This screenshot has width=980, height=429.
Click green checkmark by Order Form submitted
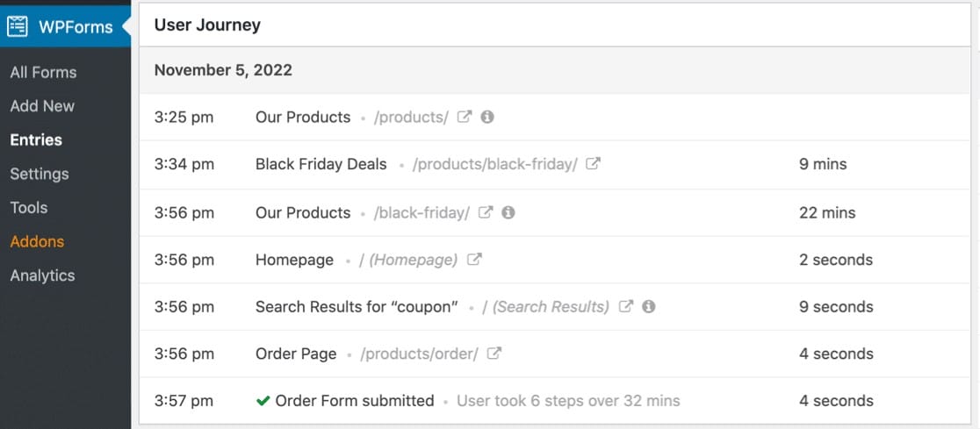[x=263, y=400]
